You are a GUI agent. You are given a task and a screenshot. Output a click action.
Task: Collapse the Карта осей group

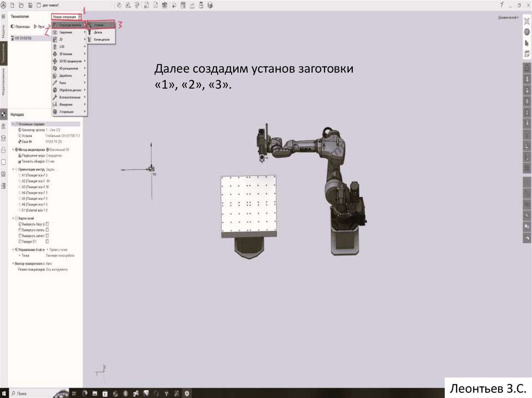point(13,218)
